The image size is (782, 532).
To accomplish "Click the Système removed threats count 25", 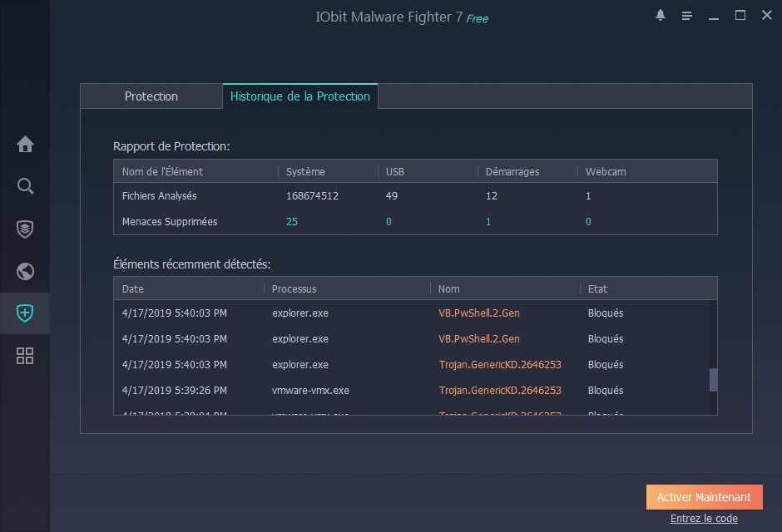I will click(292, 222).
